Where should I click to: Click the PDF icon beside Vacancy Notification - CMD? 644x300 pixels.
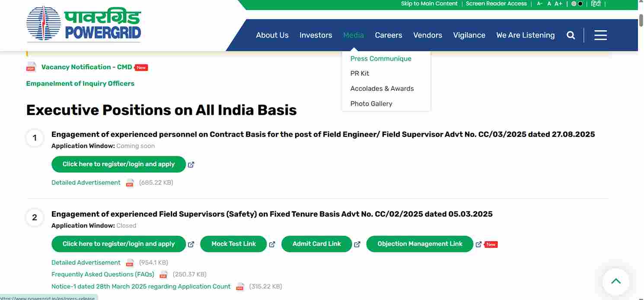click(31, 67)
